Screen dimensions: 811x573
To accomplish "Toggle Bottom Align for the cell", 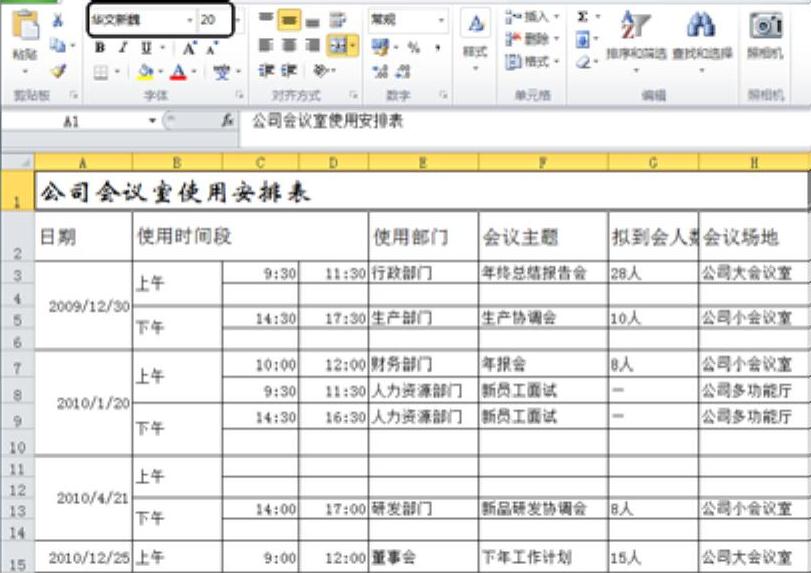I will click(x=312, y=21).
